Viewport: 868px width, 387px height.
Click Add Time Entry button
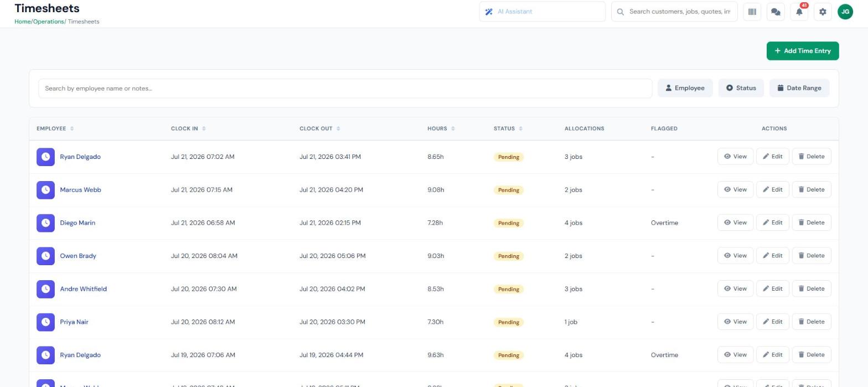(802, 51)
